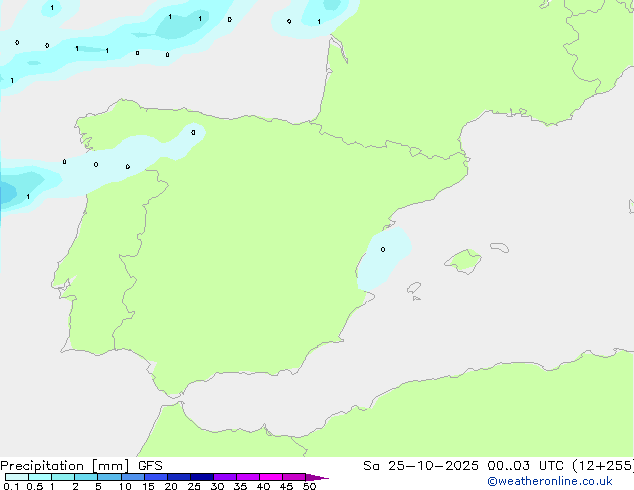The height and width of the screenshot is (490, 634).
Task: Click the '(12+255)' forecast offset text
Action: point(603,466)
